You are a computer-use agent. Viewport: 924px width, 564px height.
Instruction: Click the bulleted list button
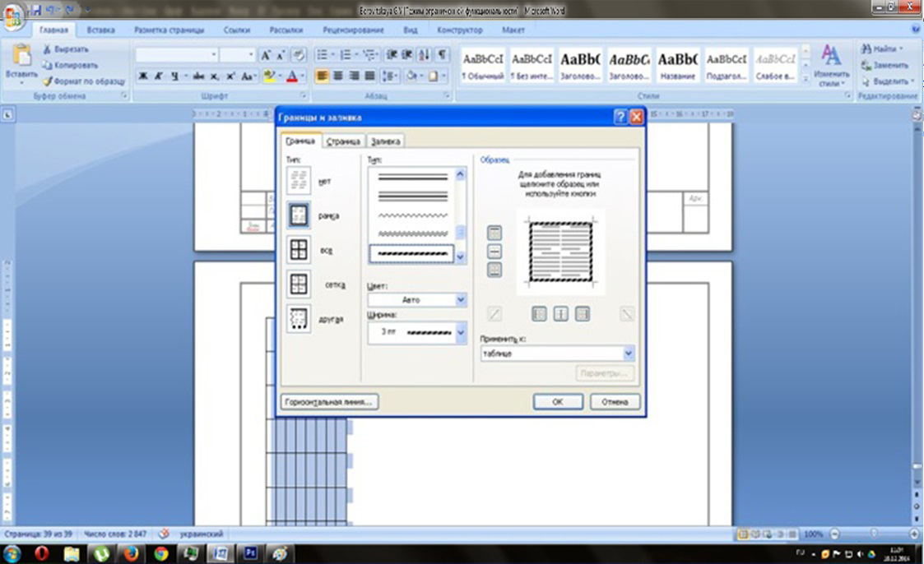click(x=322, y=55)
